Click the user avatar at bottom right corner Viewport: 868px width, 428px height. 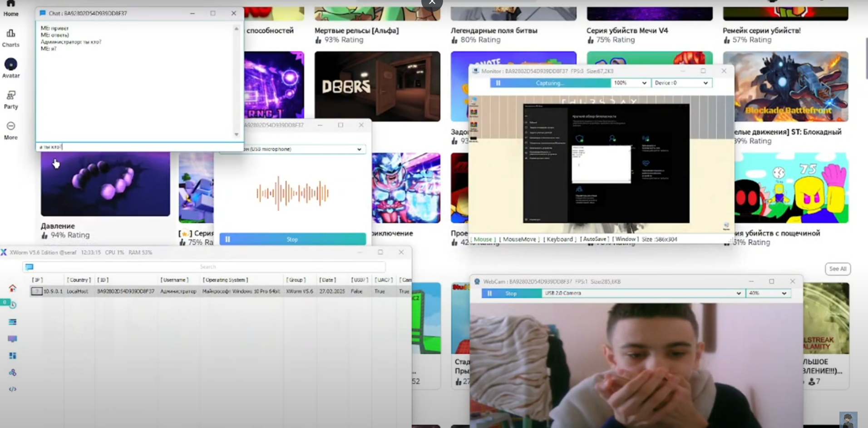click(x=848, y=420)
